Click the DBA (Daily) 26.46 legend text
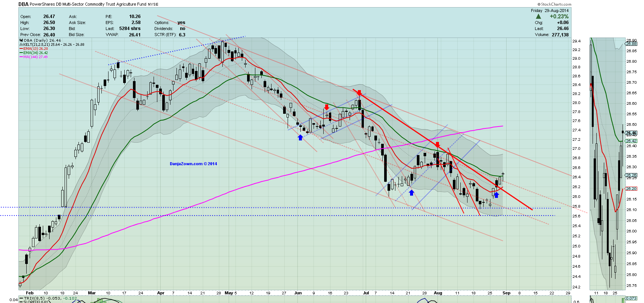 point(42,40)
